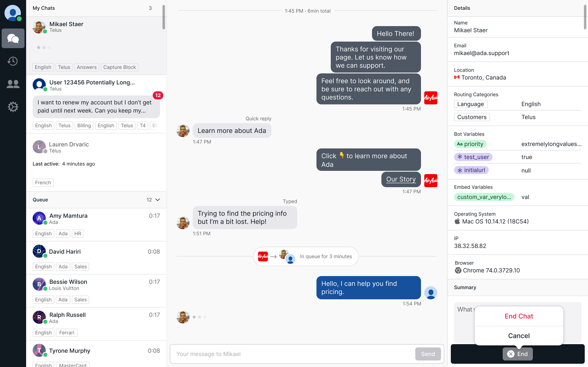
Task: Open the chat history clock icon
Action: tap(13, 61)
